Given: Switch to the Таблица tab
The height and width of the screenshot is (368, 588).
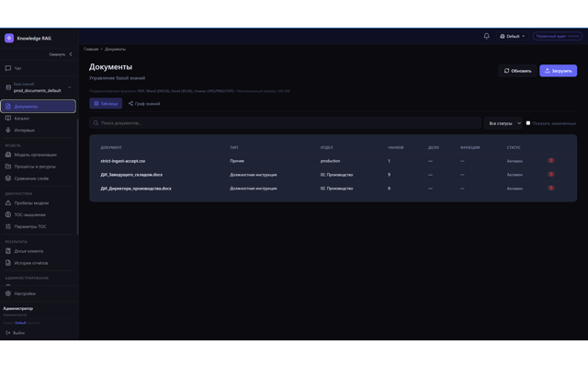Looking at the screenshot, I should (x=106, y=104).
